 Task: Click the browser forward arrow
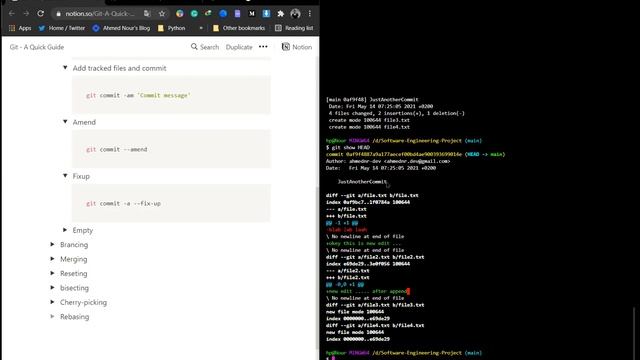coord(26,13)
